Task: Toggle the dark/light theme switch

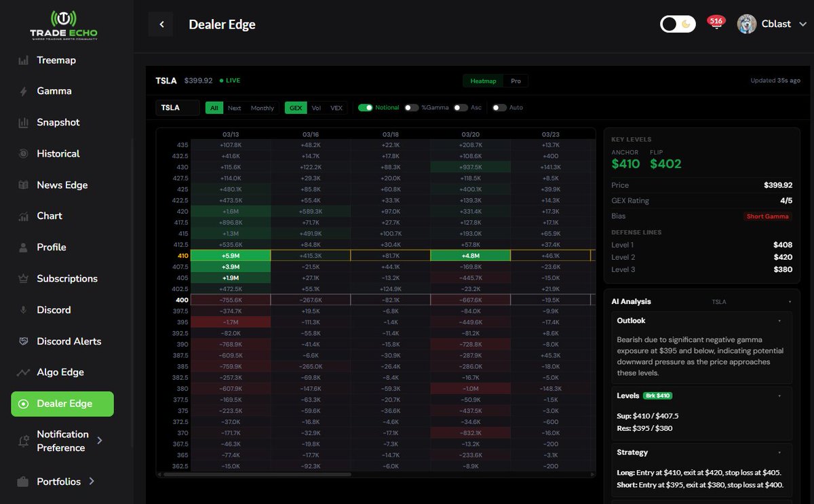Action: pyautogui.click(x=678, y=24)
